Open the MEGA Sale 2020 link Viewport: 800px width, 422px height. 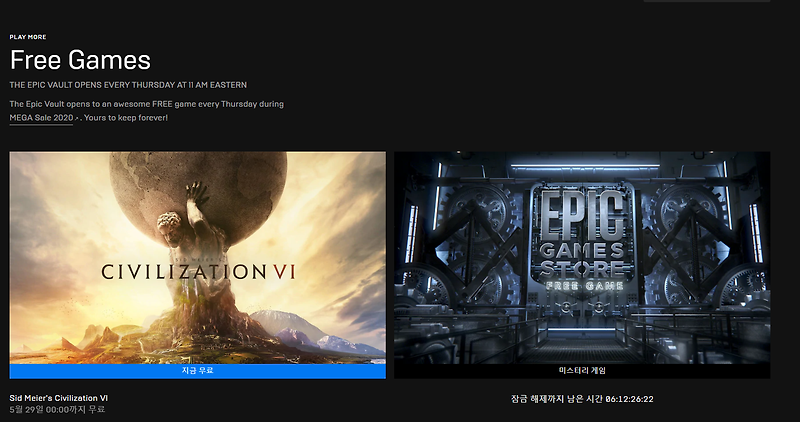(x=41, y=118)
